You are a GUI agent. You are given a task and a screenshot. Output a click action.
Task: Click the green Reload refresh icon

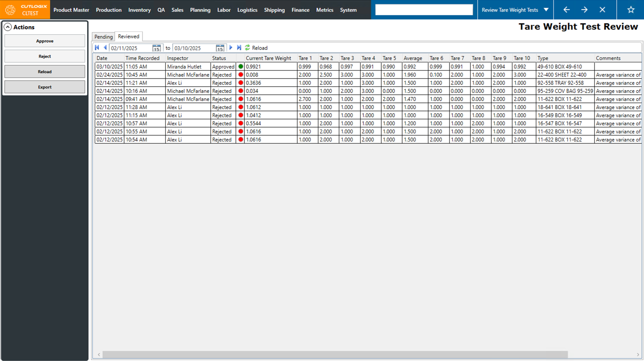[248, 48]
